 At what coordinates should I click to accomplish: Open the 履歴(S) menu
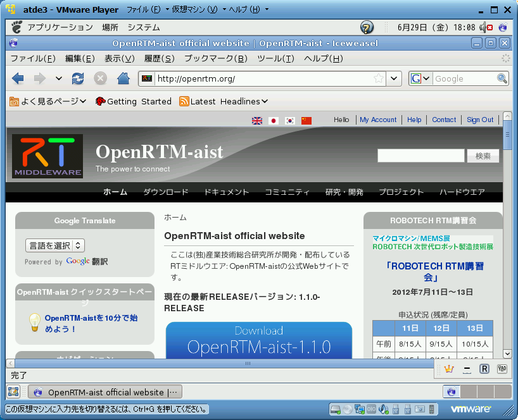[159, 59]
